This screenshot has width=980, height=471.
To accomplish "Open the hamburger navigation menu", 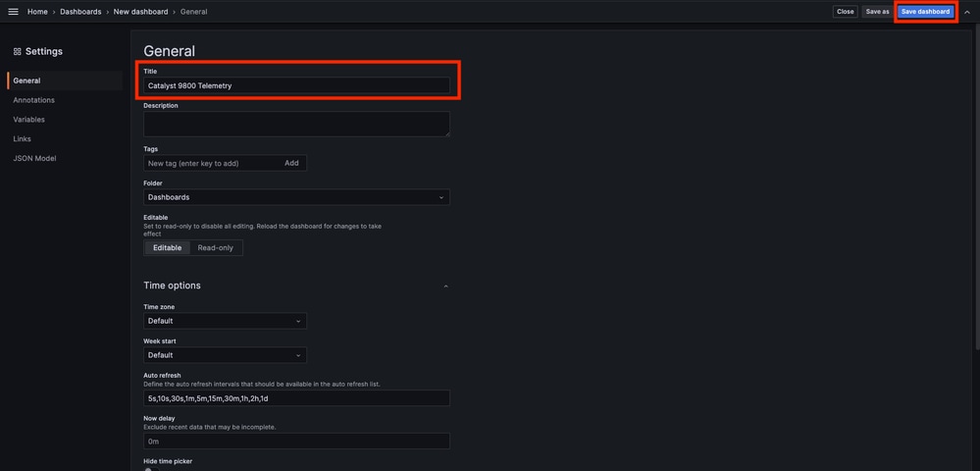I will [13, 12].
